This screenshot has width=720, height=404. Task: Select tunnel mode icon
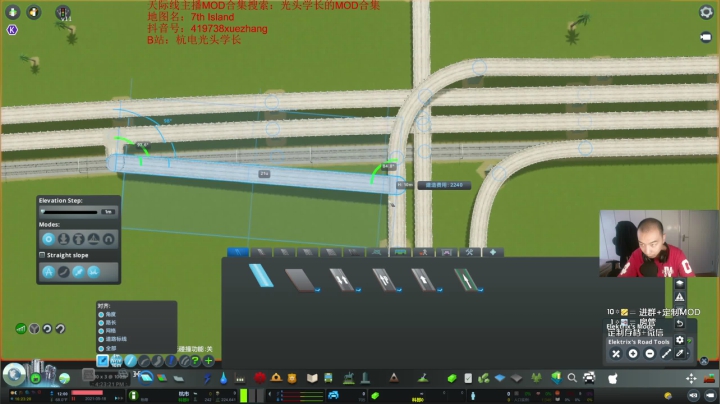(x=109, y=239)
